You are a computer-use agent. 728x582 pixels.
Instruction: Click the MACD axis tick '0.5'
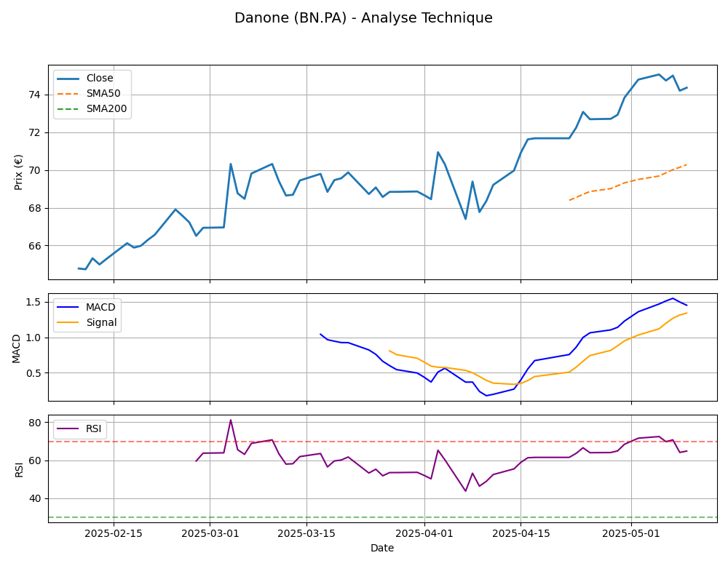pyautogui.click(x=33, y=373)
